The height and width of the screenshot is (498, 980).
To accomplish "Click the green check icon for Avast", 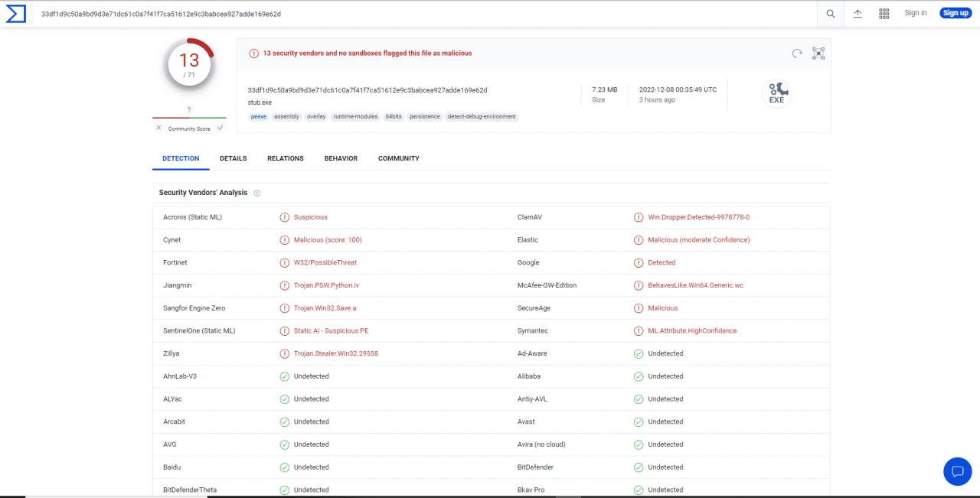I will [639, 422].
